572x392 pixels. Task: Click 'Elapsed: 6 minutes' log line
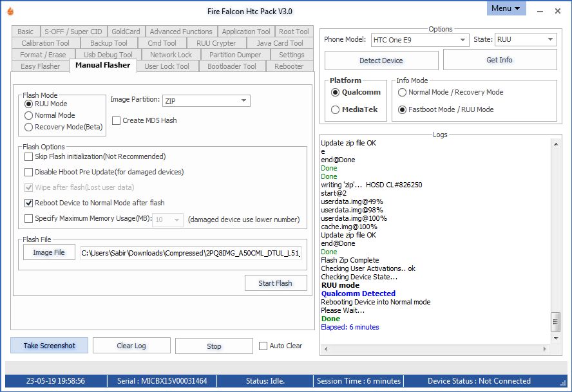coord(350,327)
